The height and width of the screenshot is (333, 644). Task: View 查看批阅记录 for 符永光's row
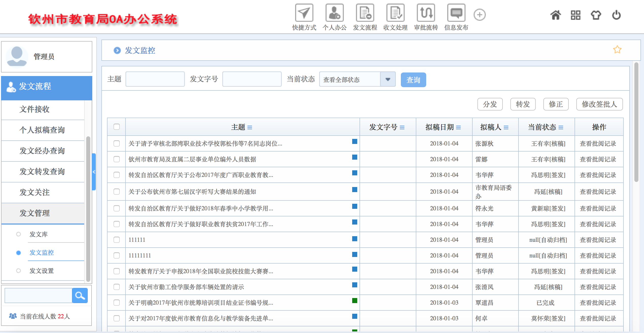tap(598, 209)
